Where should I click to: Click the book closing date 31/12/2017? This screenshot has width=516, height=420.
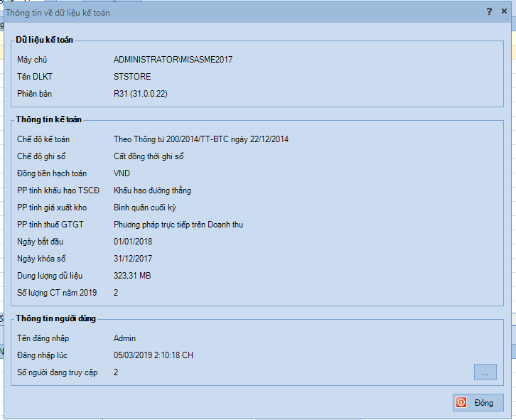(133, 259)
